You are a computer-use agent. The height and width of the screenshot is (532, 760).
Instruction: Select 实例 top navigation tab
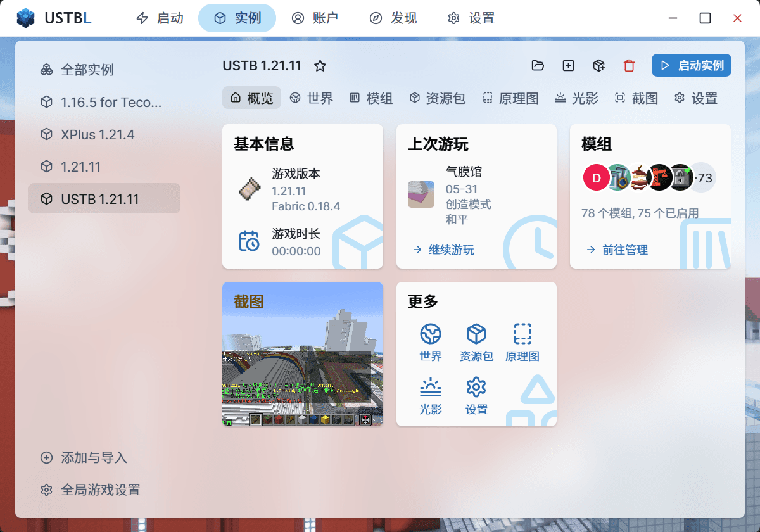[237, 18]
